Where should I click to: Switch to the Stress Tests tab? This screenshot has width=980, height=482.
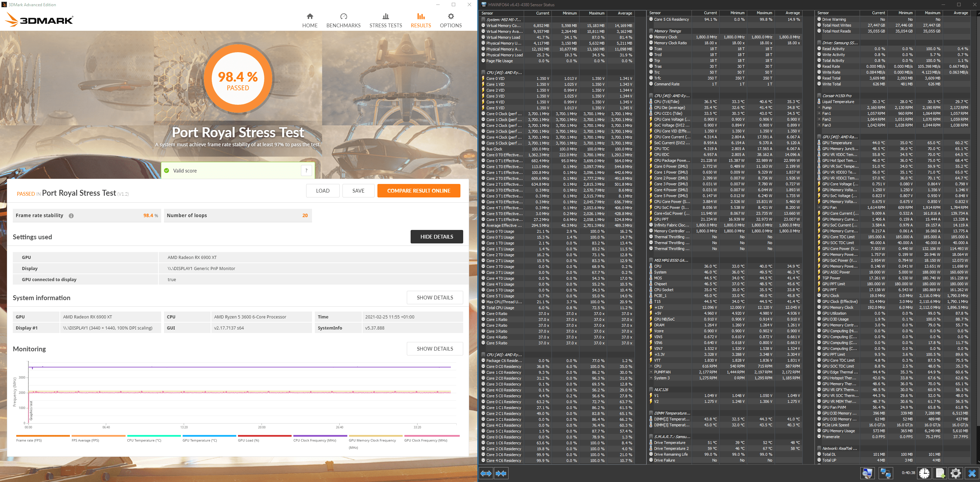[x=386, y=20]
